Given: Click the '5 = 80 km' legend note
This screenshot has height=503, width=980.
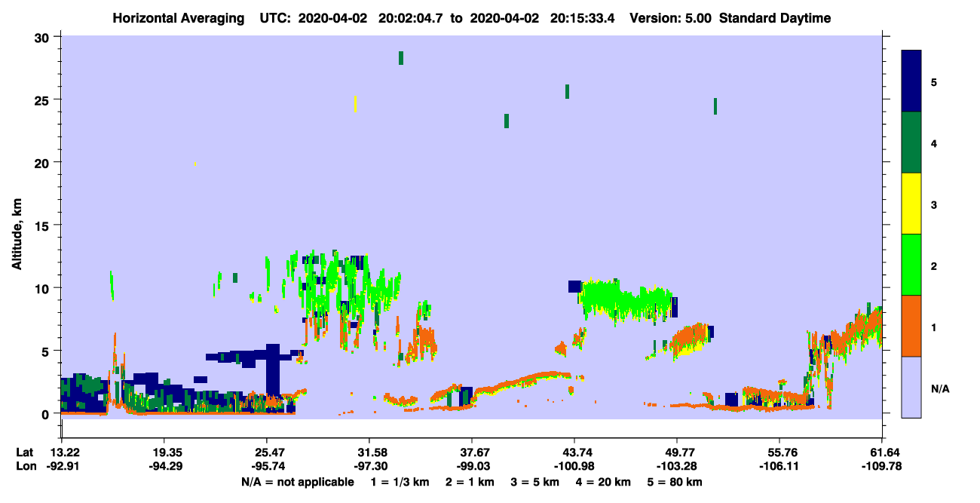Looking at the screenshot, I should [675, 482].
